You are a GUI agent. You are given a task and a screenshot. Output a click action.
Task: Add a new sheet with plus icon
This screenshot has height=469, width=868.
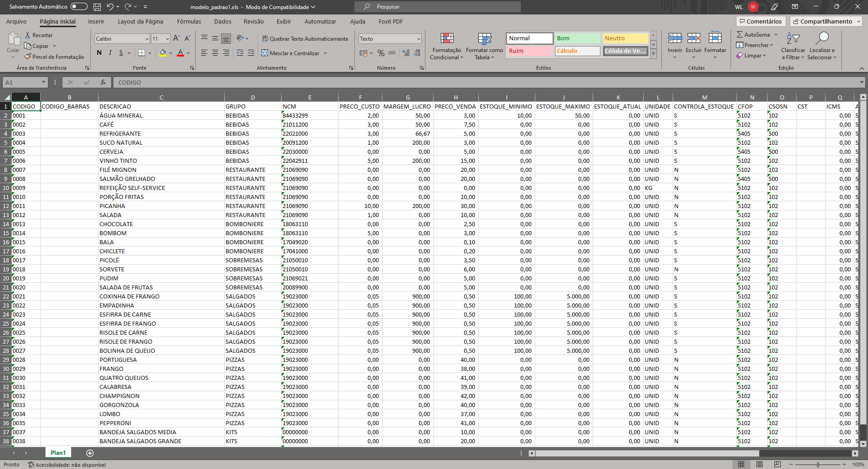(90, 453)
